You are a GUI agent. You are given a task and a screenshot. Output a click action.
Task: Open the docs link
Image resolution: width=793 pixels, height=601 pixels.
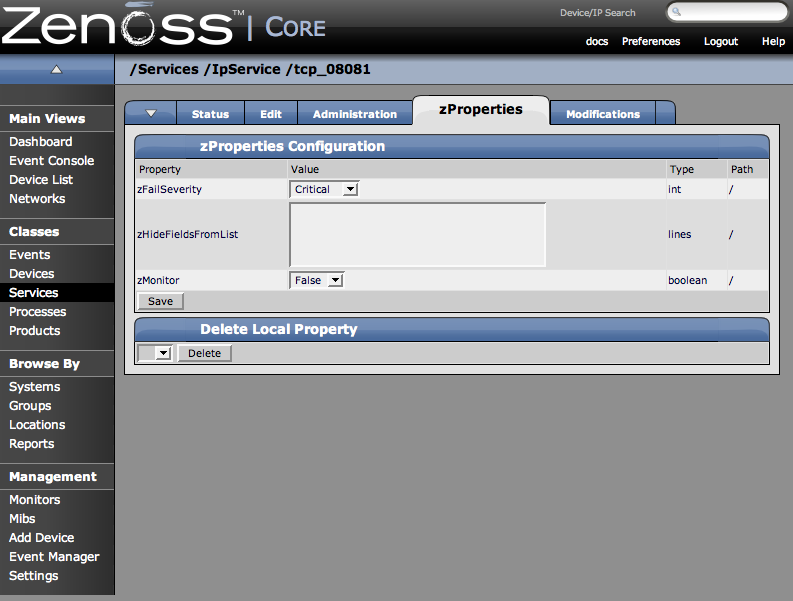[597, 41]
